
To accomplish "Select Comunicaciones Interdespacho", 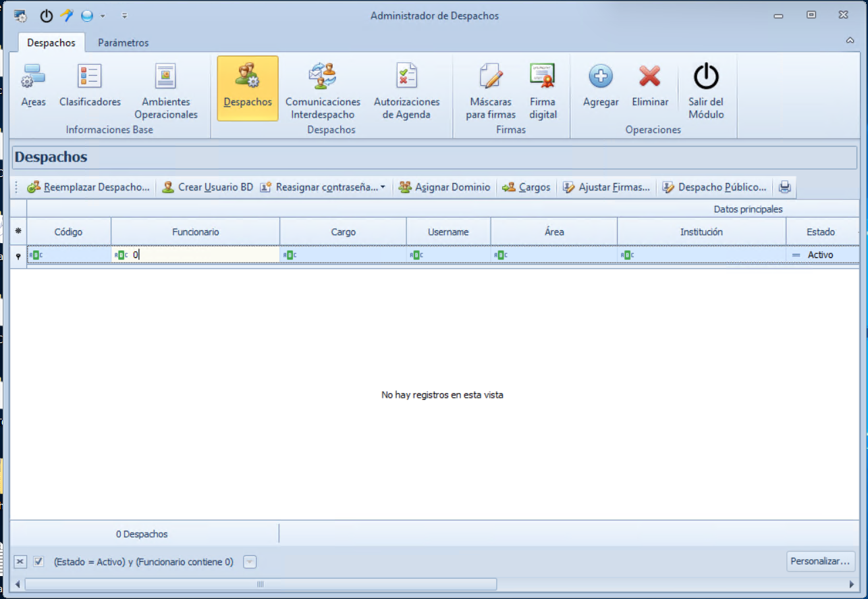I will coord(323,88).
